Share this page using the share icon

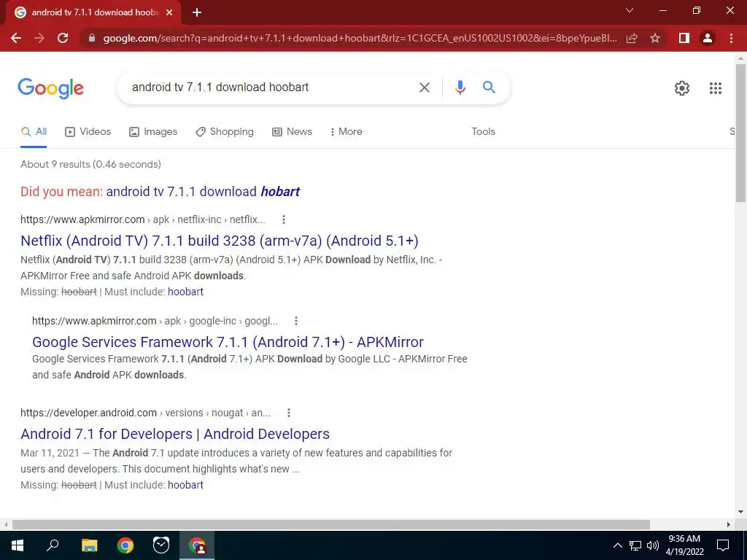pos(632,38)
